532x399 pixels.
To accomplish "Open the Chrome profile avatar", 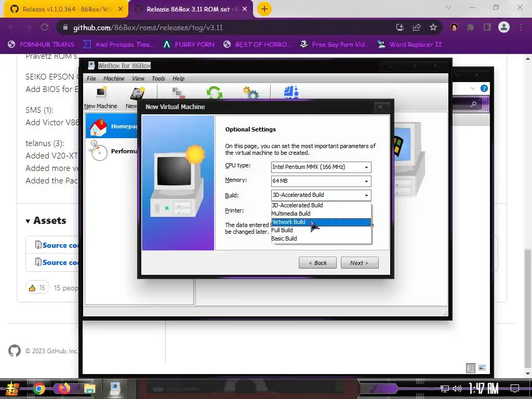I will [x=504, y=27].
